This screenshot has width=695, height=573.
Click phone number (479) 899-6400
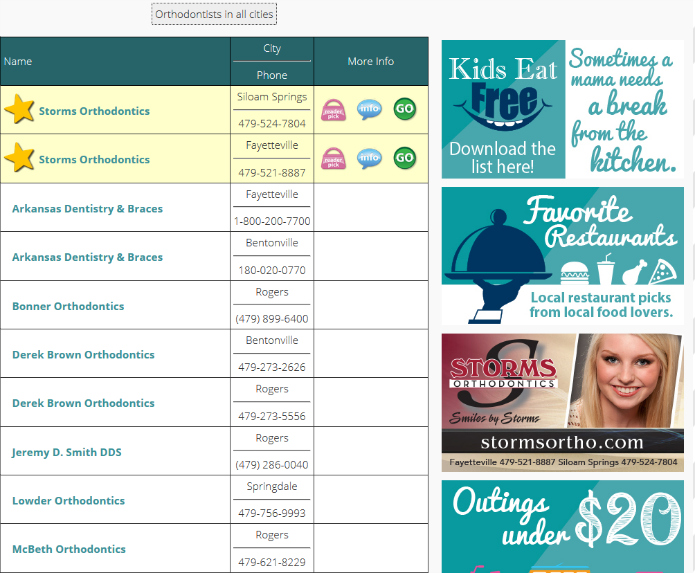tap(272, 319)
